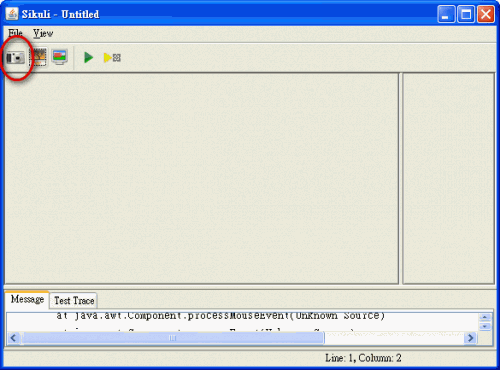Click the screen region monitor icon
Screen dimensions: 500x370
pos(60,57)
